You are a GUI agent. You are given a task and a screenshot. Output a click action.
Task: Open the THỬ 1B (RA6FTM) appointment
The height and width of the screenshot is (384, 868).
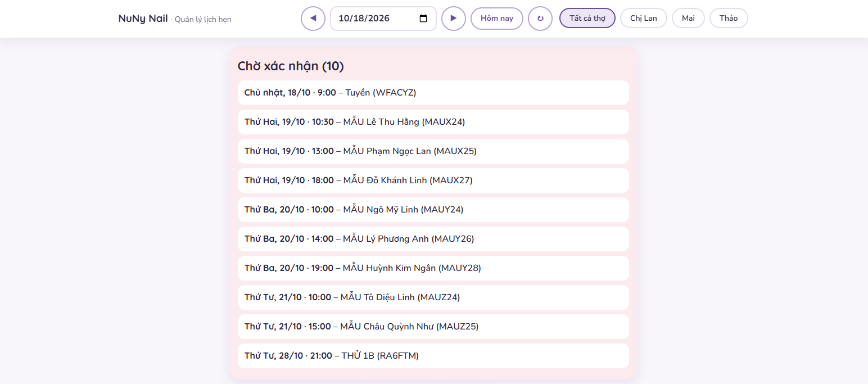click(433, 356)
